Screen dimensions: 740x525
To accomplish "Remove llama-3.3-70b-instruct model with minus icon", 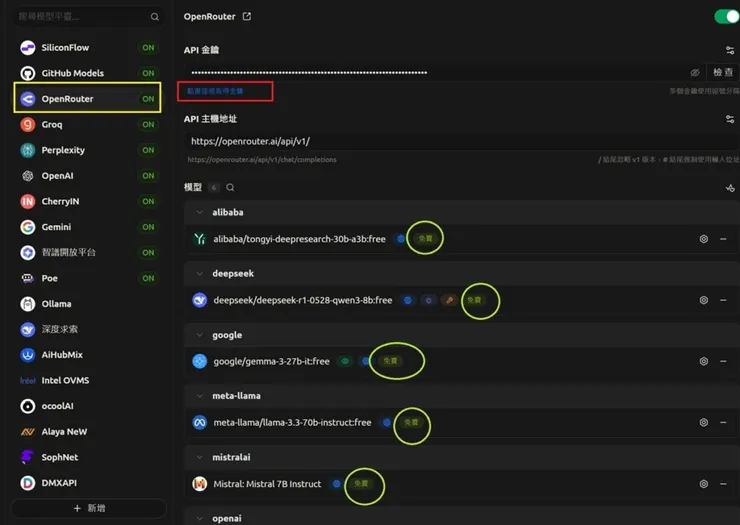I will (x=723, y=423).
